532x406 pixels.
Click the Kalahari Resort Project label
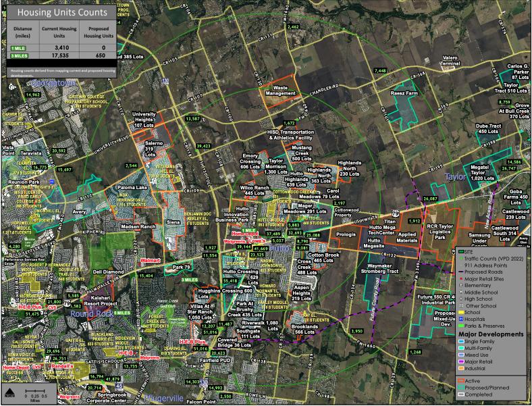click(100, 301)
